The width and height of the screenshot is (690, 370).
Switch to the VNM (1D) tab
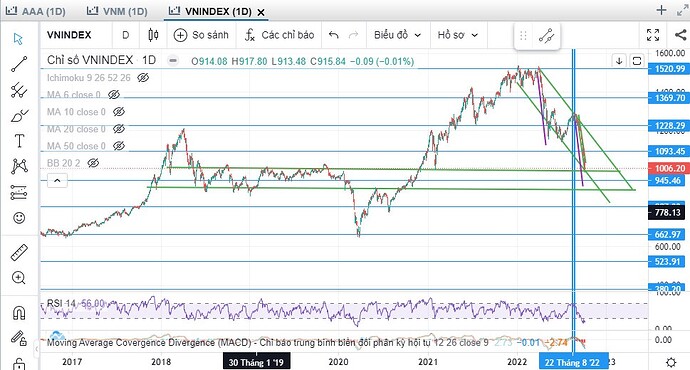(117, 11)
